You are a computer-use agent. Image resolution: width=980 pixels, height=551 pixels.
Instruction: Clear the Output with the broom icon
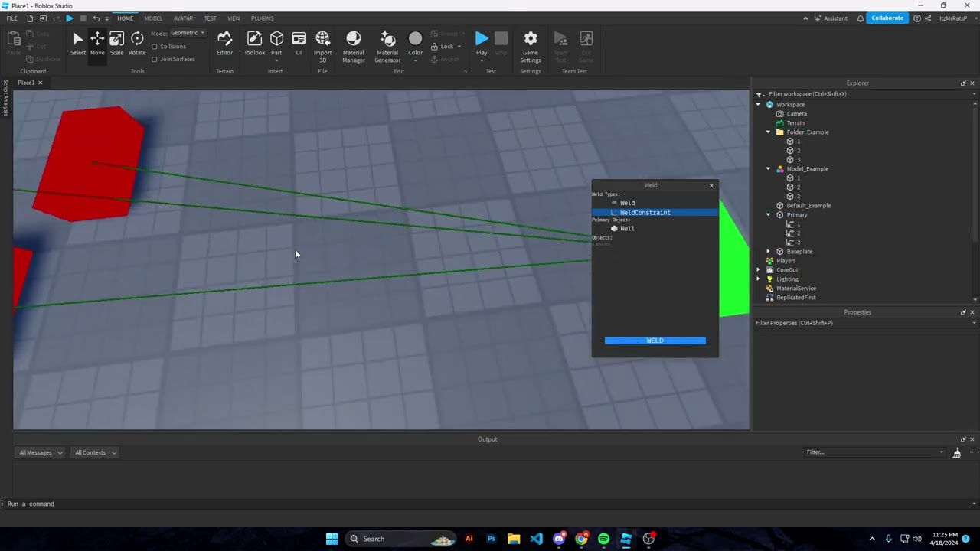(x=956, y=453)
